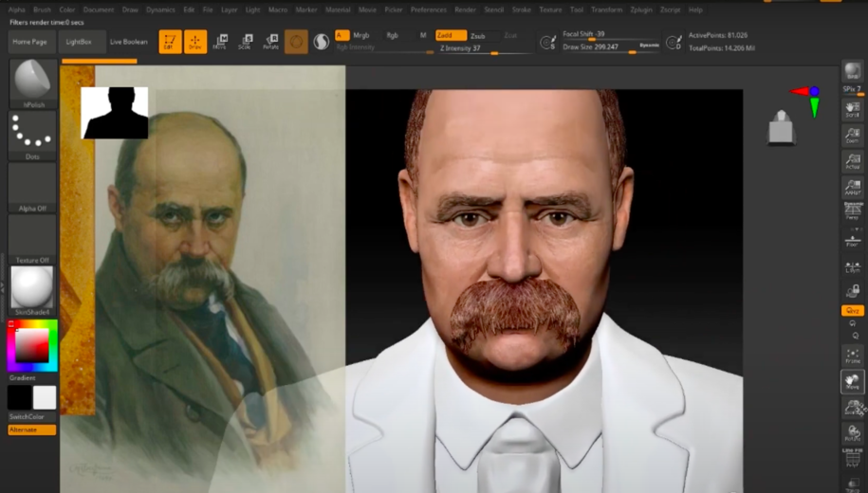
Task: Open the Alpha Off selector
Action: click(32, 188)
